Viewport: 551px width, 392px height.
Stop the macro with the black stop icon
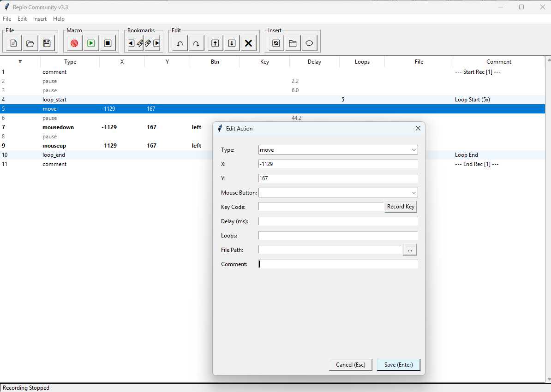tap(108, 43)
